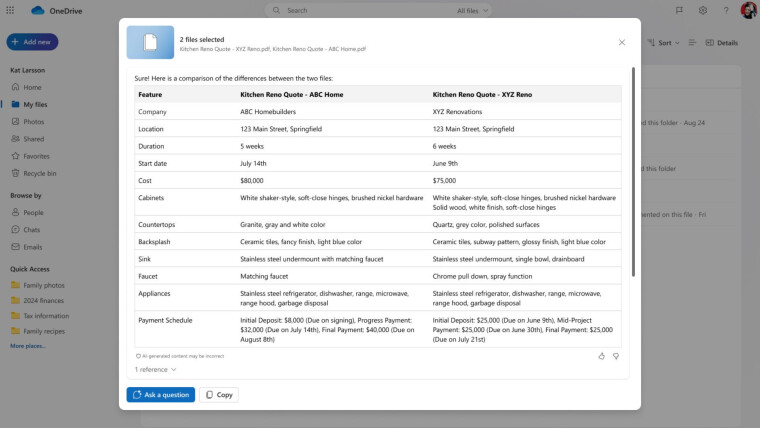Open the All files search scope dropdown
The height and width of the screenshot is (428, 760).
pos(473,11)
